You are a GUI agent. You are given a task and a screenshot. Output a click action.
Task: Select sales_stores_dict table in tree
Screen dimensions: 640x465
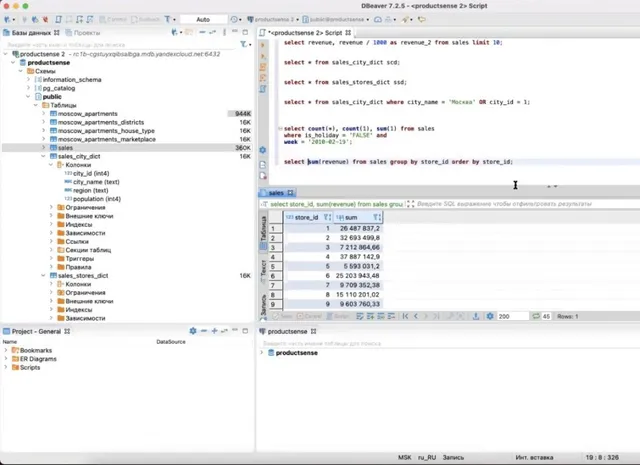point(83,276)
